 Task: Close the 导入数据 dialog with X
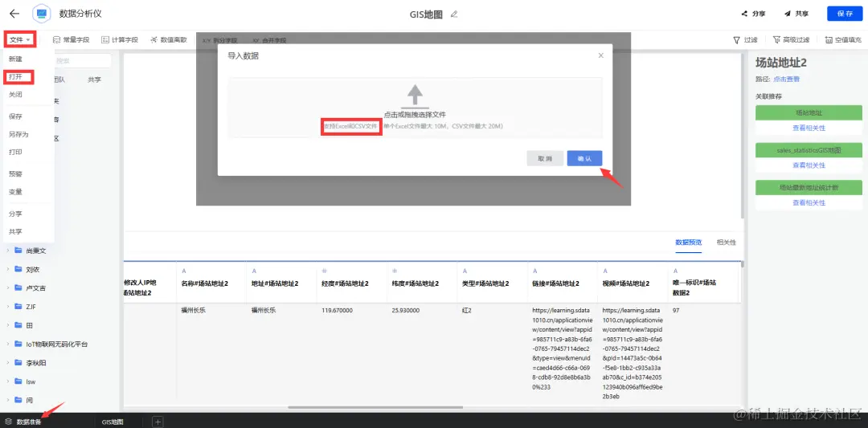pyautogui.click(x=600, y=55)
